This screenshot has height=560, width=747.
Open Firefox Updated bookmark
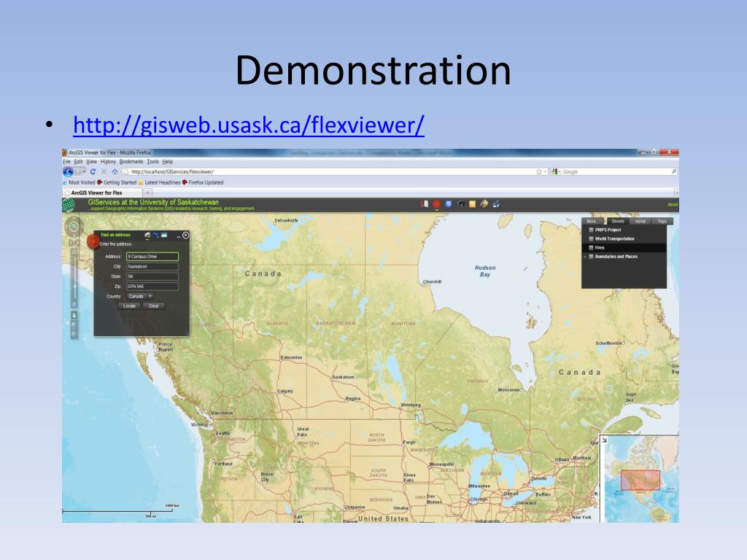pyautogui.click(x=203, y=182)
